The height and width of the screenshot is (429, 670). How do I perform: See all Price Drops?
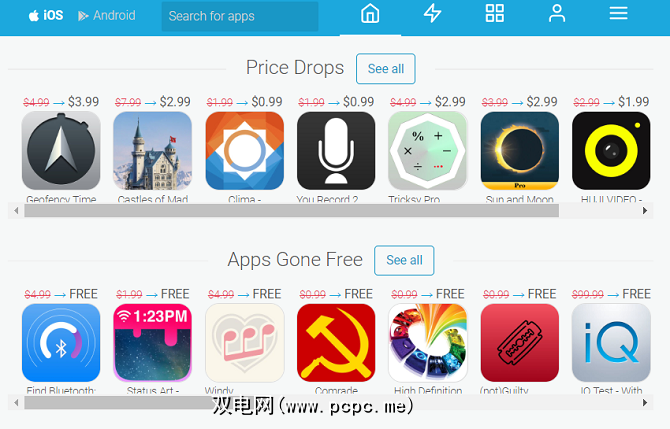[385, 69]
